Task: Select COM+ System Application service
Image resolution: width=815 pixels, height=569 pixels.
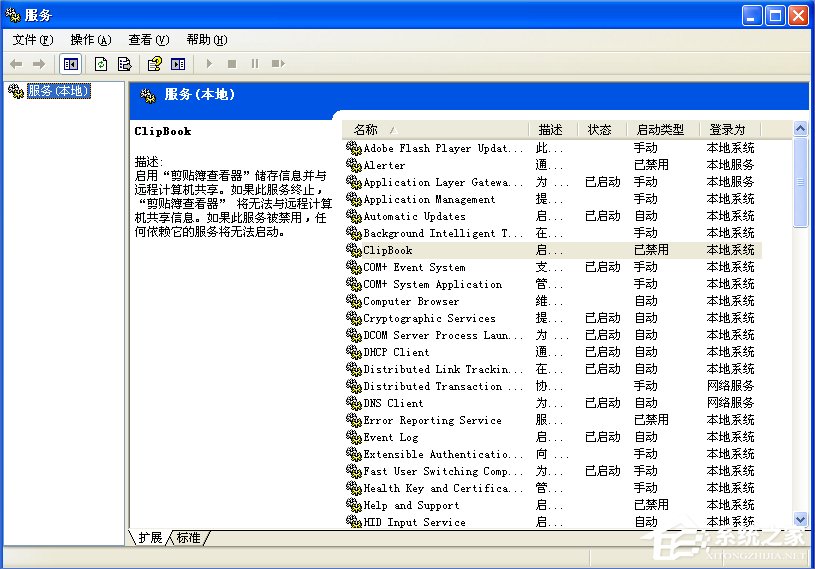Action: pos(432,284)
